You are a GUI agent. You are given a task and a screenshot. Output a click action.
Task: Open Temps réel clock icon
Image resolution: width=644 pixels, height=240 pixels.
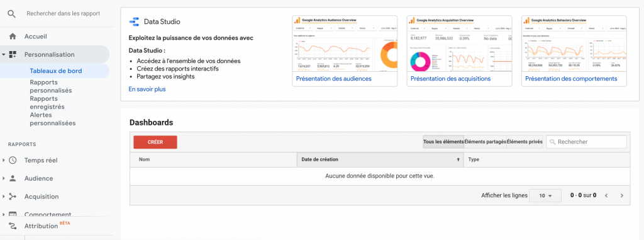coord(13,160)
